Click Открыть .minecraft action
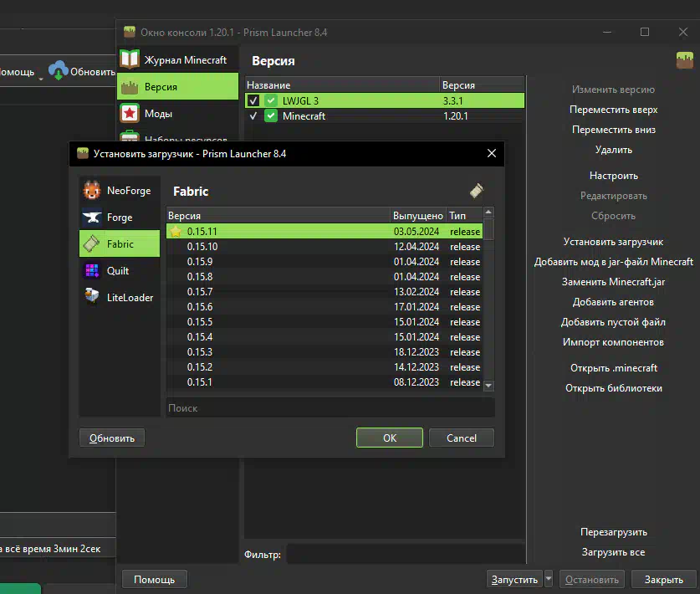 click(613, 368)
